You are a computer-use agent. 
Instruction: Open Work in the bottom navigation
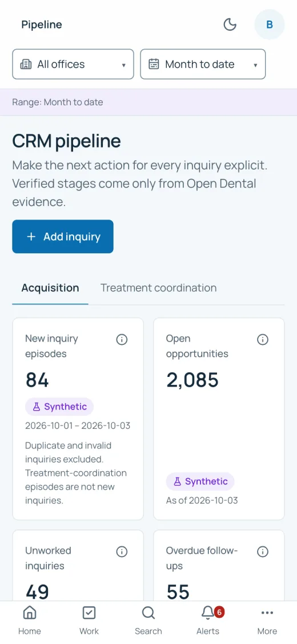click(89, 621)
